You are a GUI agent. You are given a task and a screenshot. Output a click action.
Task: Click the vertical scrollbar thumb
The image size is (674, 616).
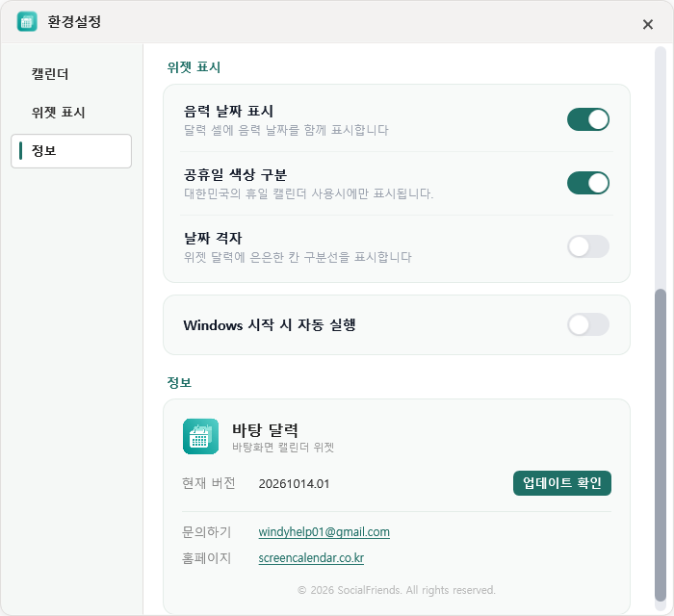click(x=661, y=445)
